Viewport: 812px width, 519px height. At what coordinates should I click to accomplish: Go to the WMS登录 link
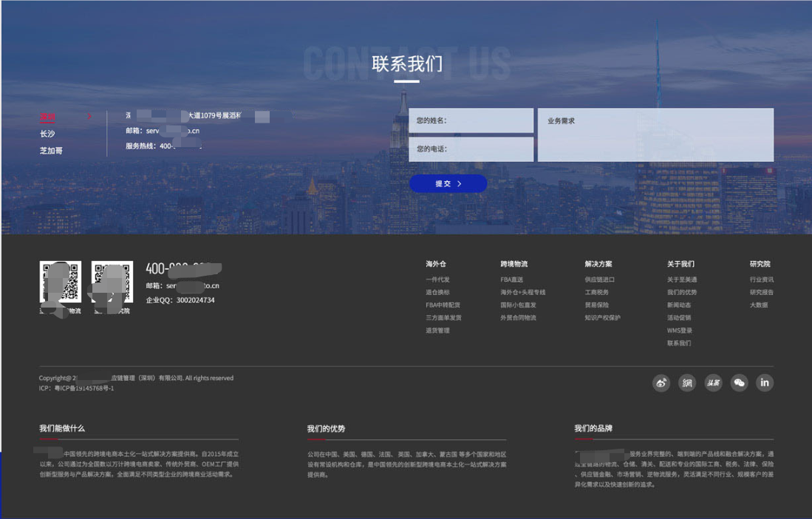click(679, 330)
